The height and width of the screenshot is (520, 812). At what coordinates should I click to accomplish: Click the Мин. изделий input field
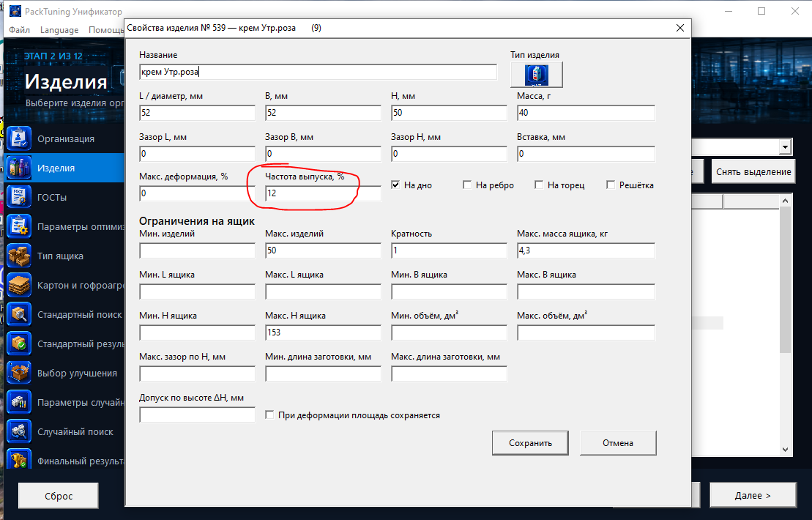click(x=197, y=250)
